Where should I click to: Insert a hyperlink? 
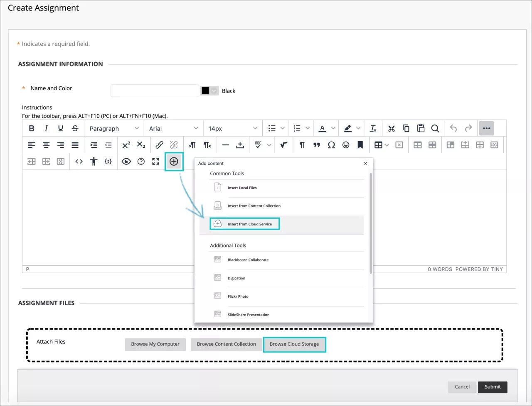[x=159, y=144]
